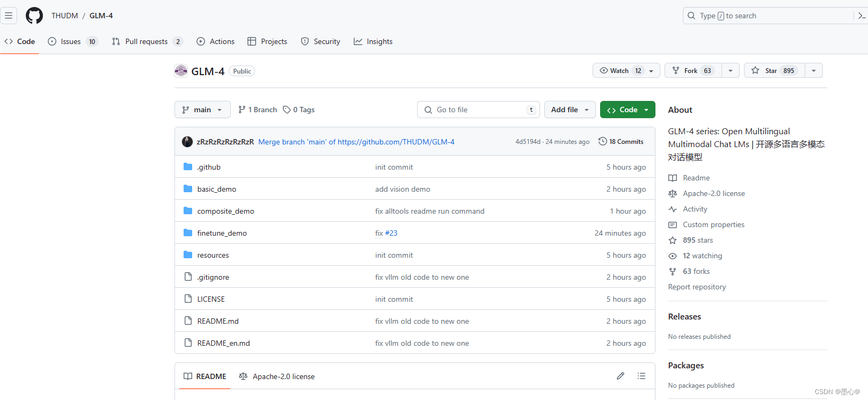Click the .gitignore file icon
Viewport: 868px width, 400px height.
pos(188,277)
